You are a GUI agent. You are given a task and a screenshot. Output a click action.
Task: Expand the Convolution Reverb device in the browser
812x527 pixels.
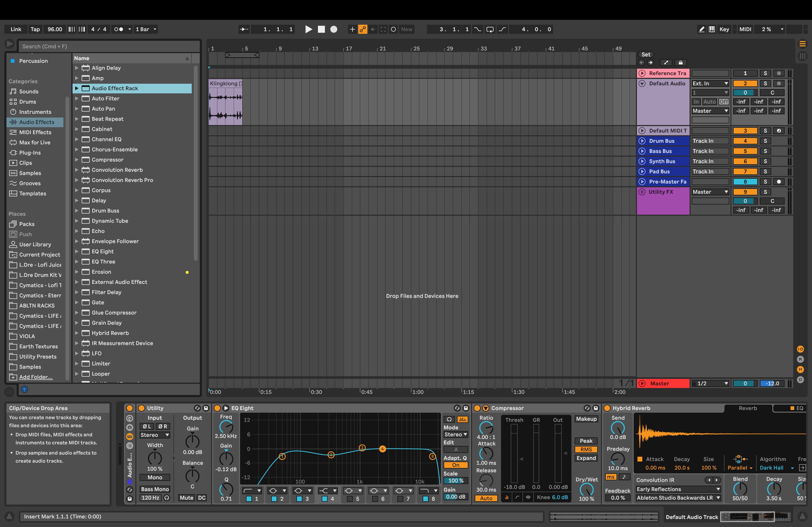coord(77,170)
